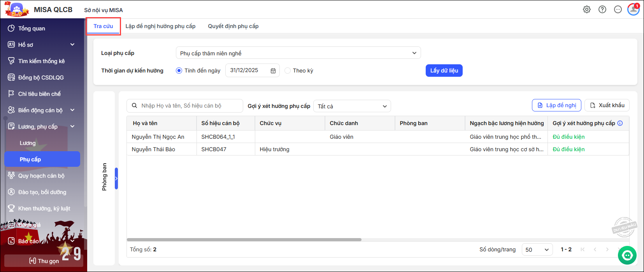Click the table's horizontal scrollbar
The height and width of the screenshot is (272, 644).
[244, 240]
